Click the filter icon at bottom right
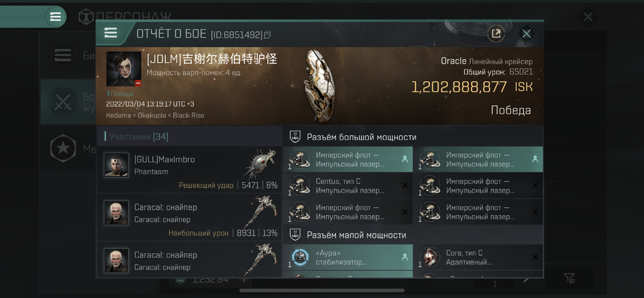The image size is (644, 298). click(x=569, y=278)
